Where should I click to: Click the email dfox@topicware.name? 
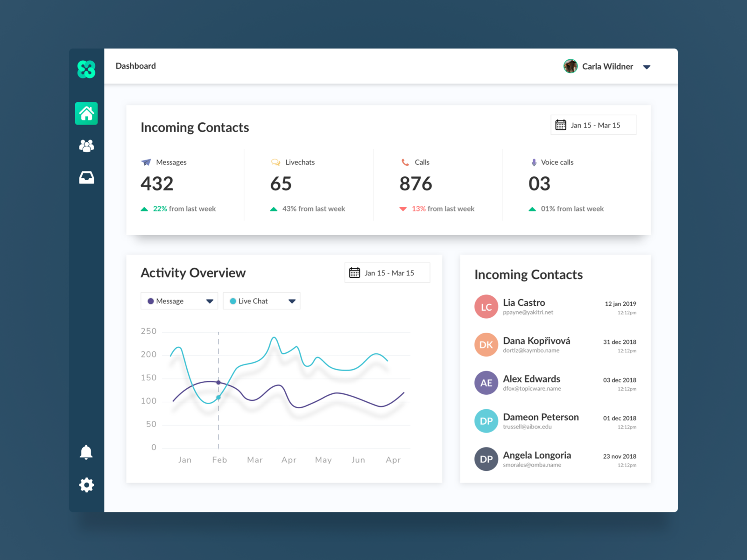tap(532, 389)
